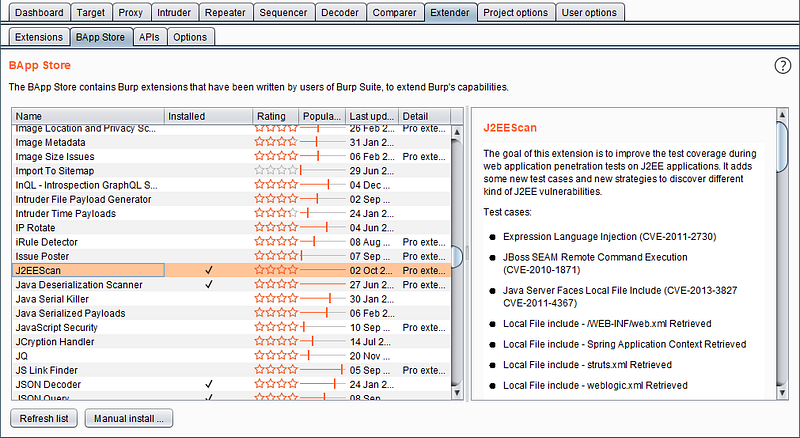Image resolution: width=800 pixels, height=438 pixels.
Task: Select the iRule Detector extension
Action: (232, 242)
